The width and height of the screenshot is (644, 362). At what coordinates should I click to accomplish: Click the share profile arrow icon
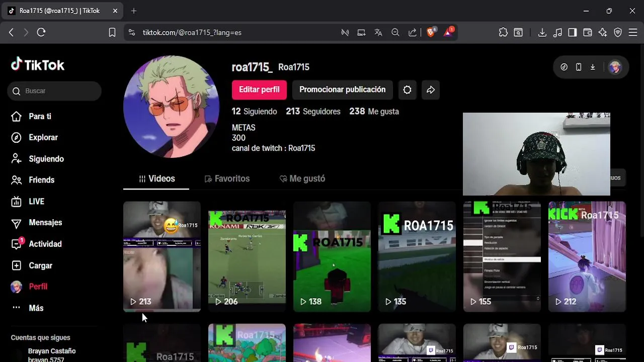point(431,89)
